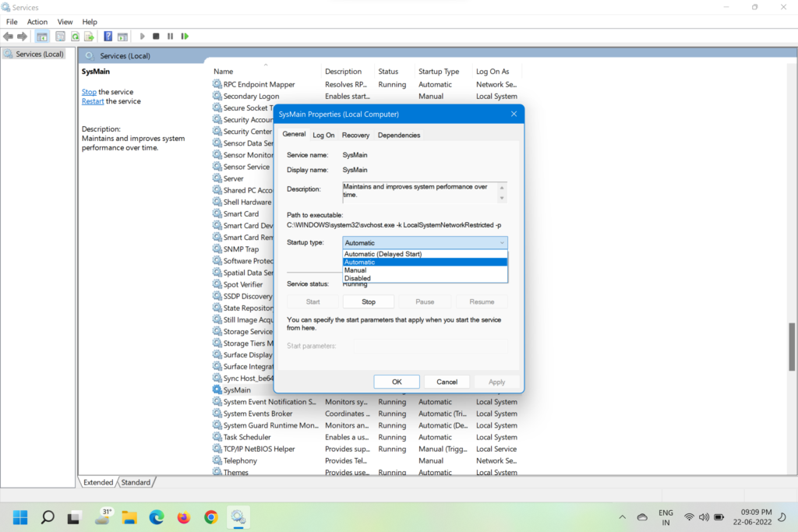
Task: Confirm the dialog with OK
Action: point(396,382)
